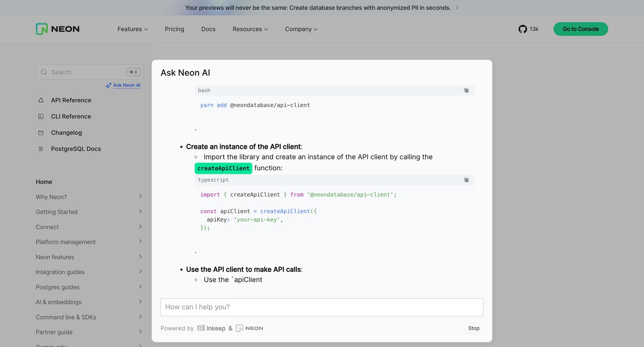Expand the Connect section chevron
644x347 pixels.
pyautogui.click(x=140, y=226)
